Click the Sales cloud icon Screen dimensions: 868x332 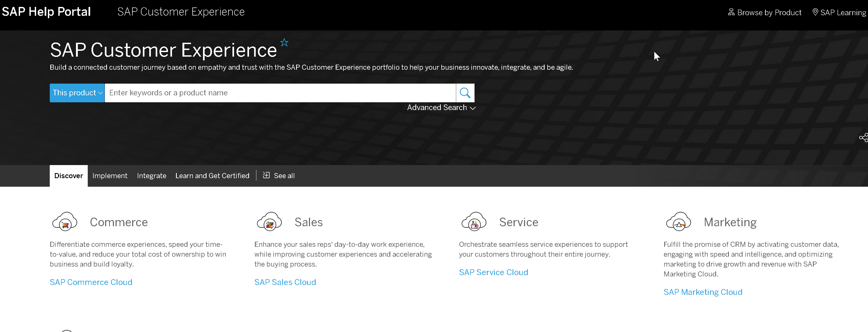click(x=269, y=222)
